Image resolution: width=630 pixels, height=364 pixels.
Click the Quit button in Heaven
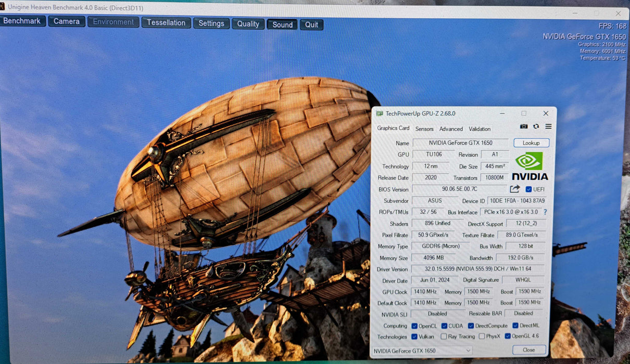click(311, 24)
